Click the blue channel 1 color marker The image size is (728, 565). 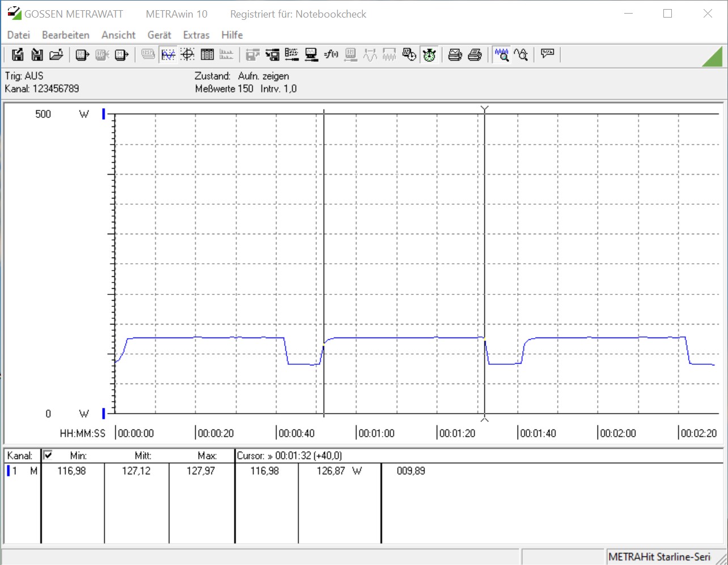click(x=9, y=471)
